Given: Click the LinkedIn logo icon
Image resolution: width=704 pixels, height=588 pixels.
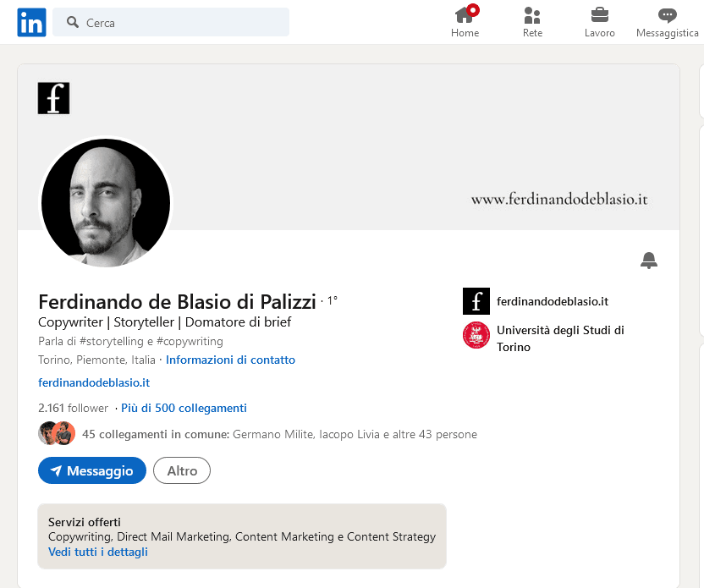Looking at the screenshot, I should 31,22.
